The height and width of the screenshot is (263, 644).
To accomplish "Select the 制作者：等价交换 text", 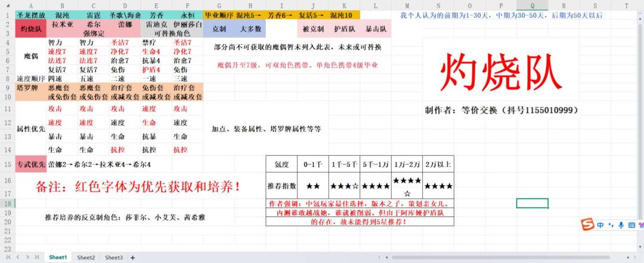I will (502, 110).
